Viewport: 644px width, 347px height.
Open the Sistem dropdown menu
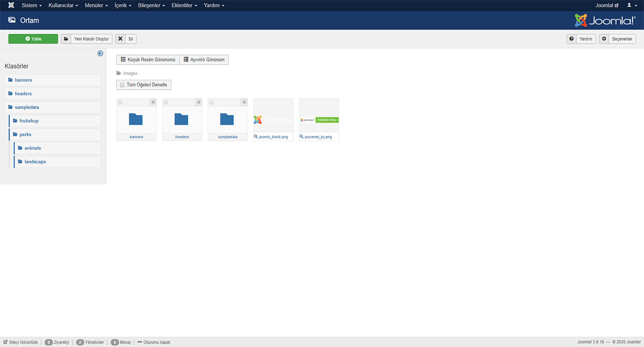[x=32, y=5]
